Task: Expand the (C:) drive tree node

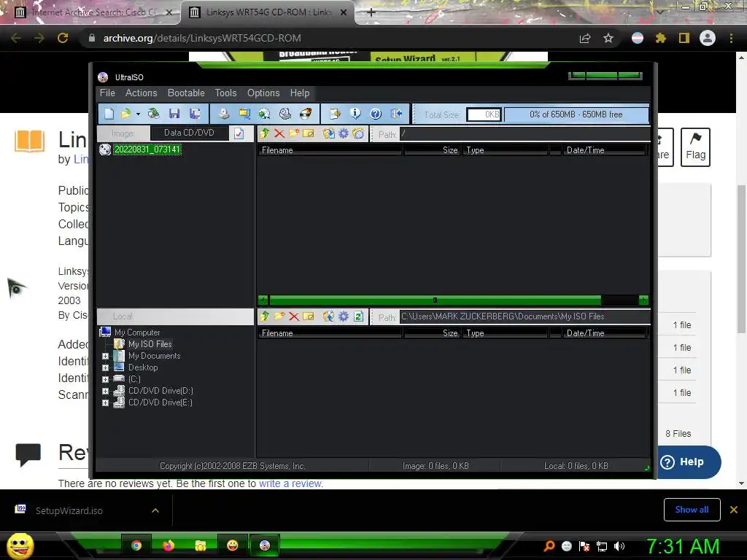Action: (x=105, y=379)
